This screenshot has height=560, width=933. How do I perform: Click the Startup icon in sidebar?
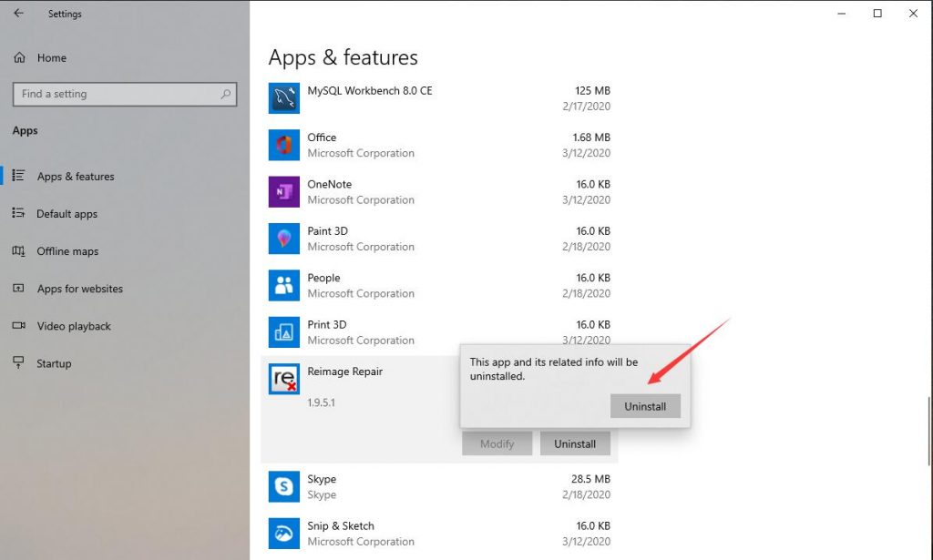point(18,362)
